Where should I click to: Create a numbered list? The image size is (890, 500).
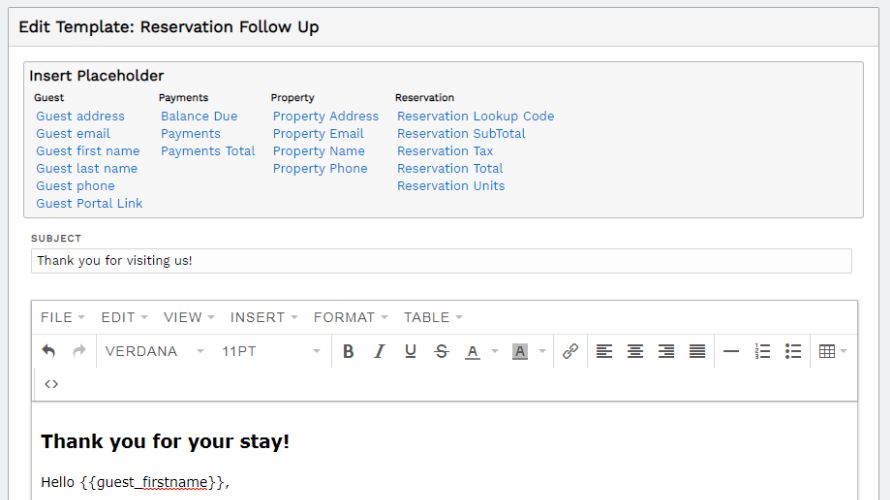[762, 351]
